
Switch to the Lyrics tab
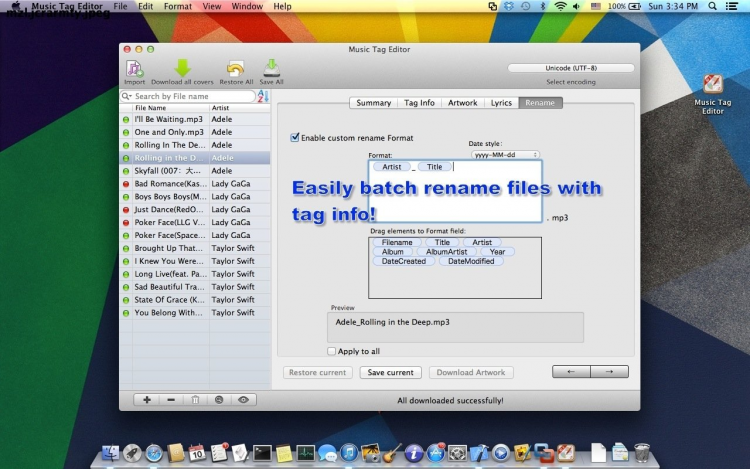(501, 103)
